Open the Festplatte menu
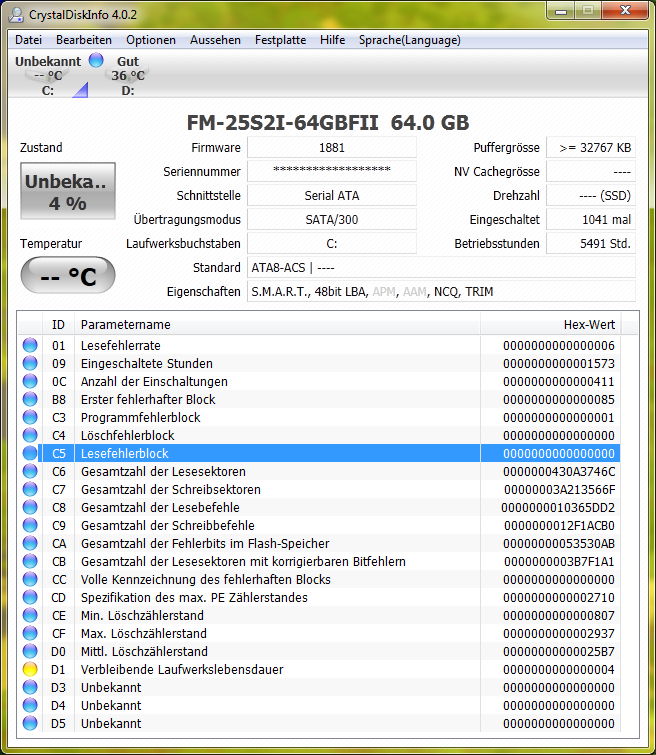This screenshot has height=755, width=656. pyautogui.click(x=280, y=40)
